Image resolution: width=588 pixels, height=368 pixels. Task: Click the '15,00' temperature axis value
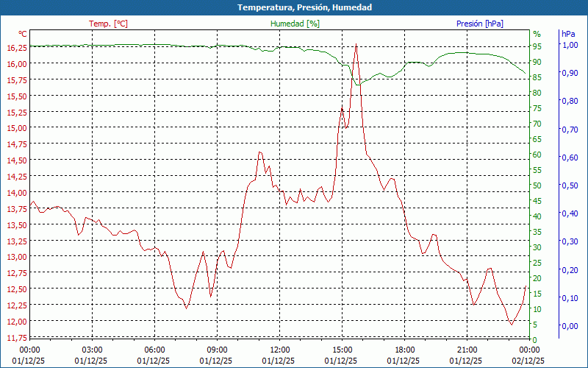coord(17,128)
